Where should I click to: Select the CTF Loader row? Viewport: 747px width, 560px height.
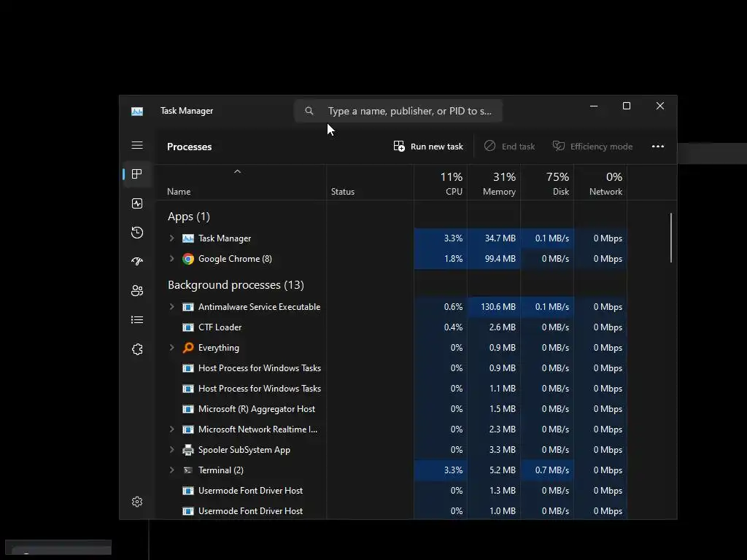[391, 327]
